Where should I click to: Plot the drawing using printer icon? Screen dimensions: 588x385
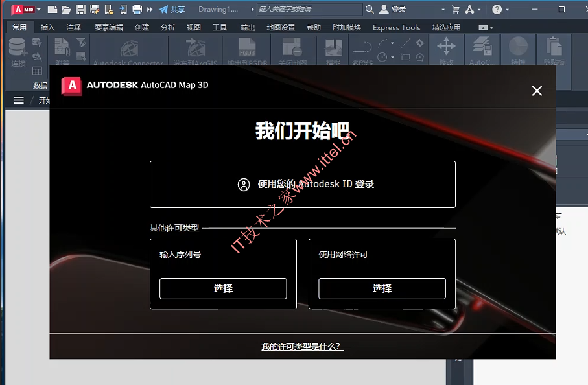[x=137, y=9]
